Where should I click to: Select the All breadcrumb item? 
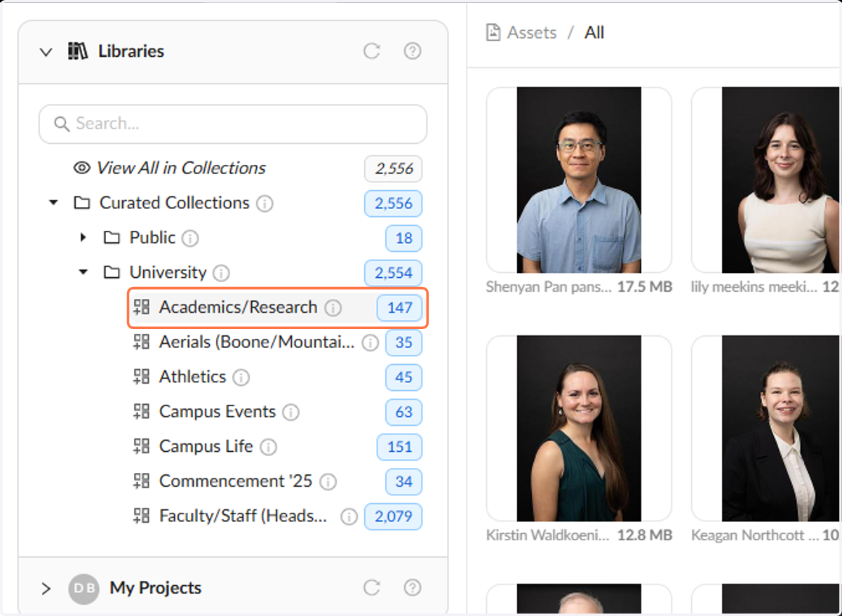[x=594, y=32]
